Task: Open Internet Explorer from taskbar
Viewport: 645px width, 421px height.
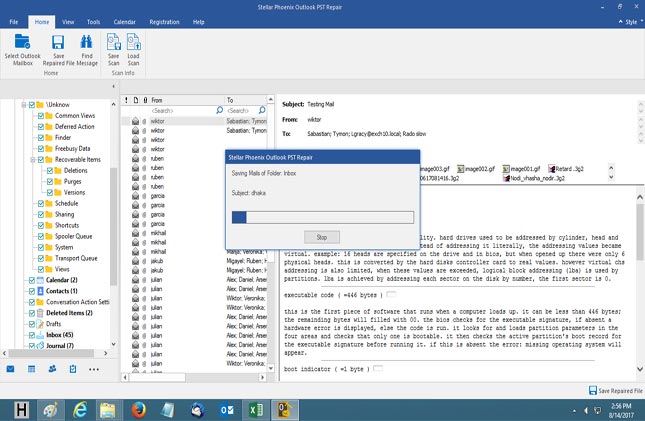Action: (x=80, y=410)
